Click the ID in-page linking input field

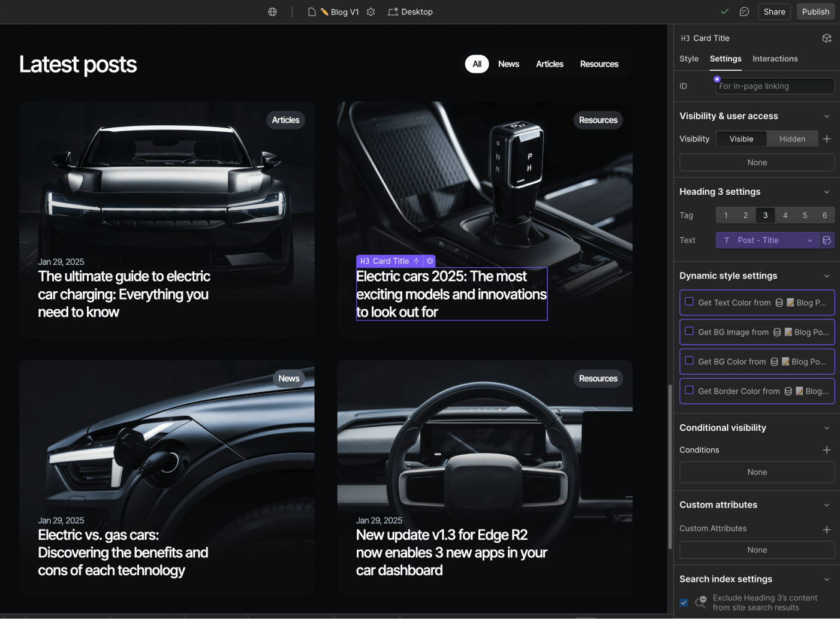pyautogui.click(x=774, y=86)
